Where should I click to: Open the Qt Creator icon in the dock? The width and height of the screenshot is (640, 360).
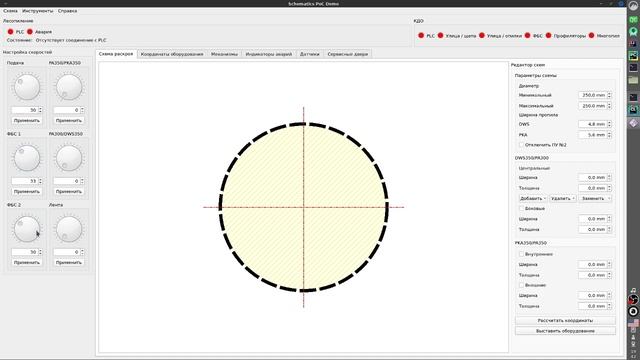[x=633, y=20]
